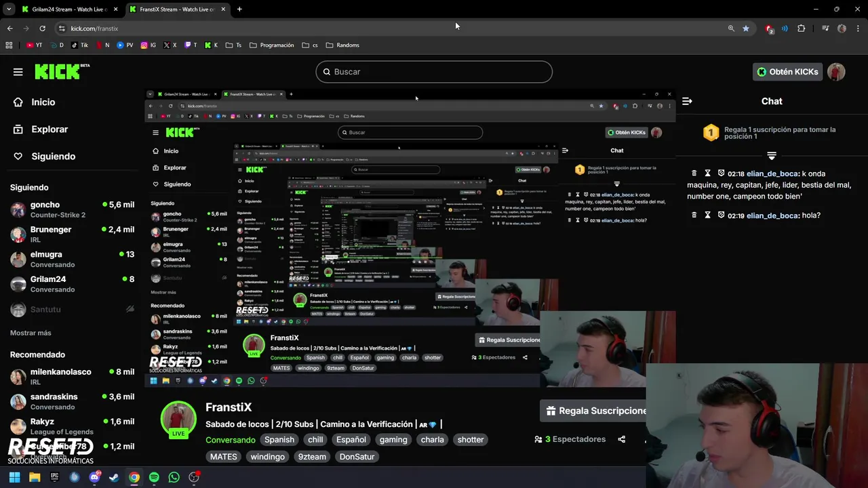Expand Mostrar más under Siguiendo
The image size is (868, 488).
31,333
